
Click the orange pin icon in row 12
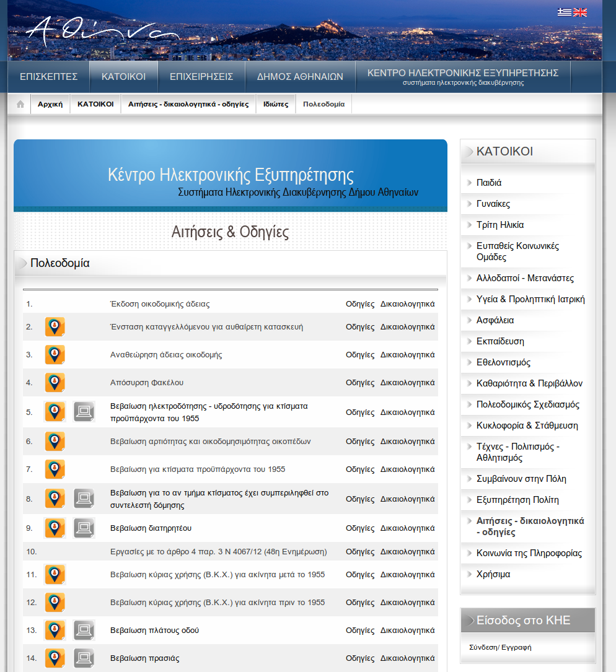pos(55,603)
